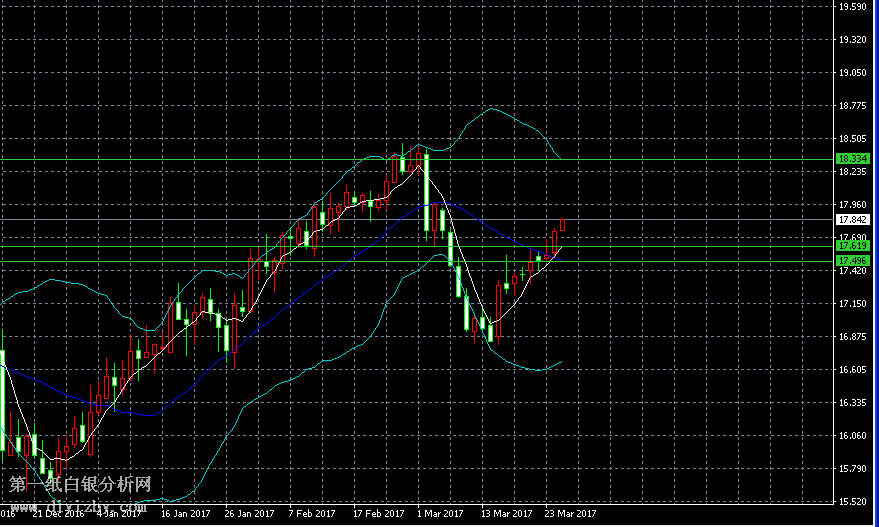Click the 7 Feb 2017 date label

click(x=312, y=514)
